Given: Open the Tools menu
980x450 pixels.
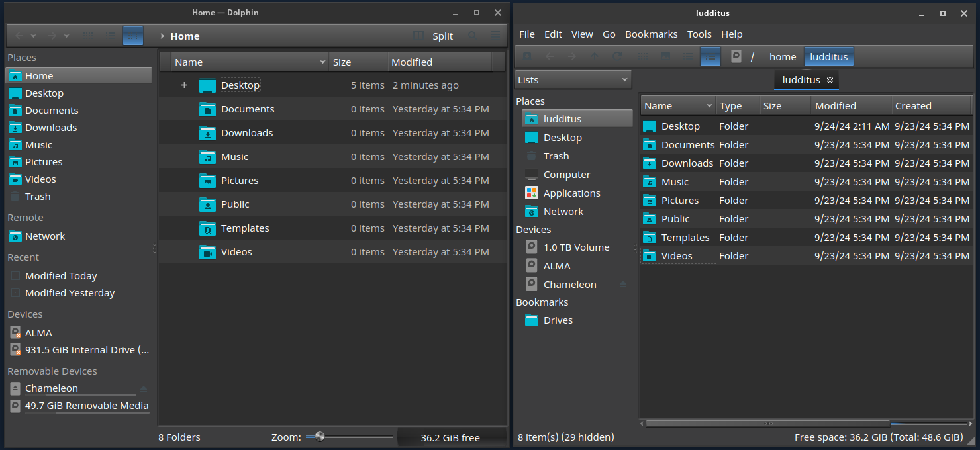Looking at the screenshot, I should pos(699,34).
